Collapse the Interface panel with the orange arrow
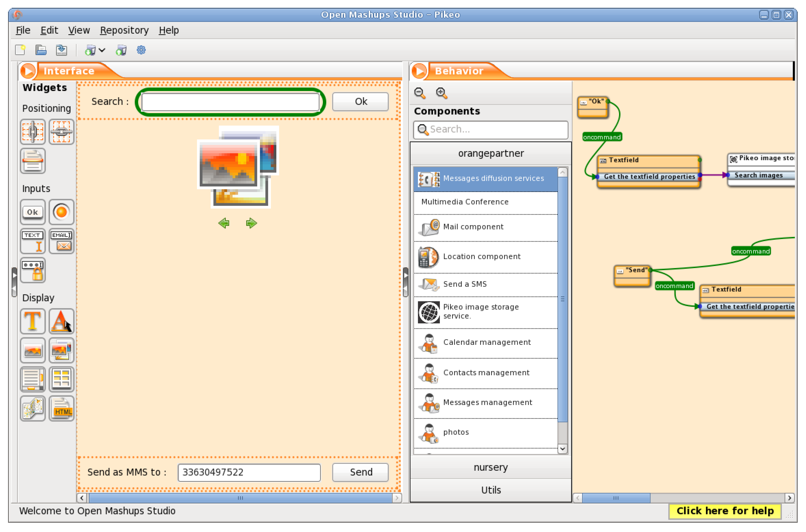This screenshot has width=806, height=532. coord(28,71)
